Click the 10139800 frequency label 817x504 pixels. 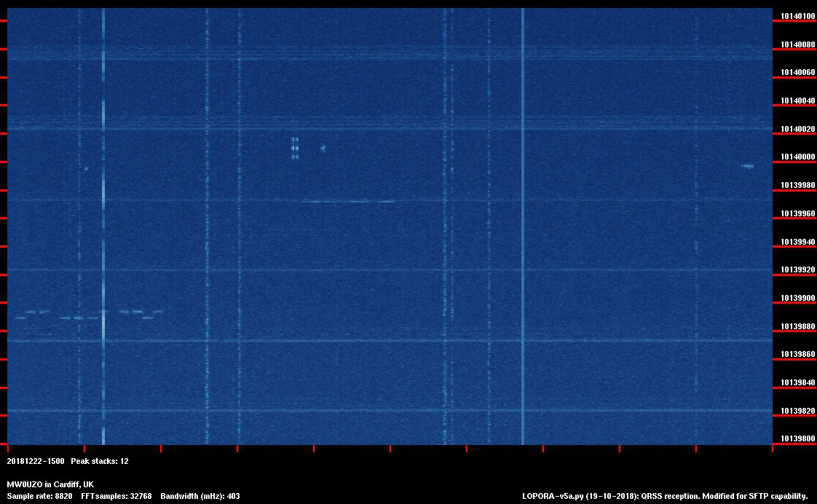(x=797, y=439)
